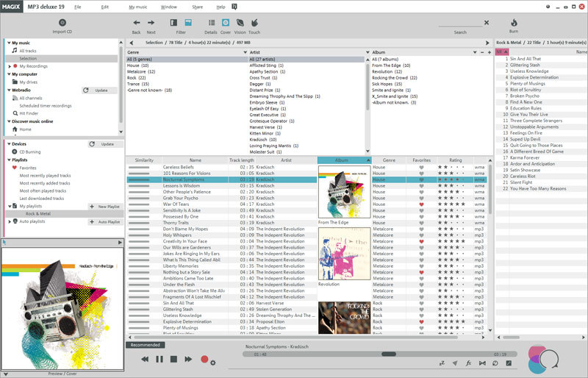Screen dimensions: 588x378
Task: Open the Album filter dropdown arrow
Action: coord(475,52)
